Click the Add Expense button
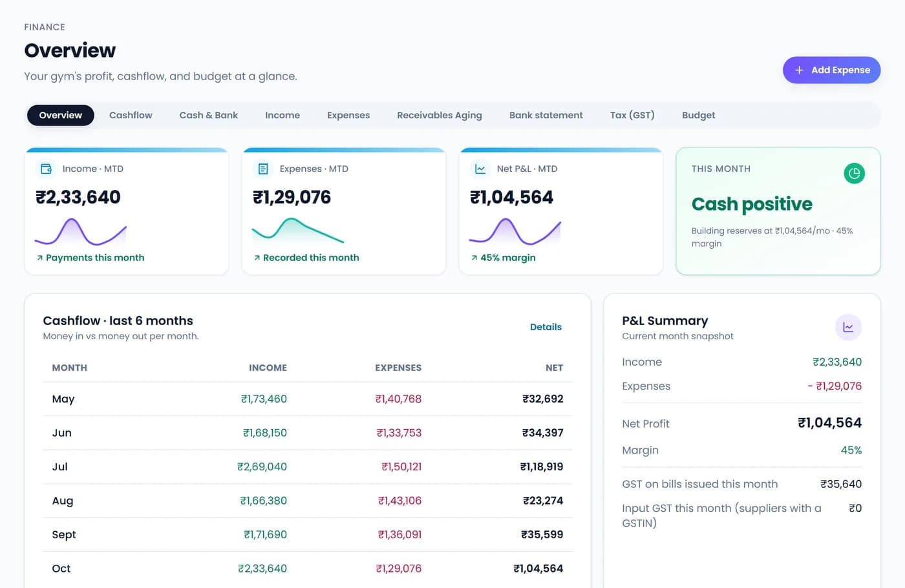This screenshot has width=905, height=588. click(831, 70)
